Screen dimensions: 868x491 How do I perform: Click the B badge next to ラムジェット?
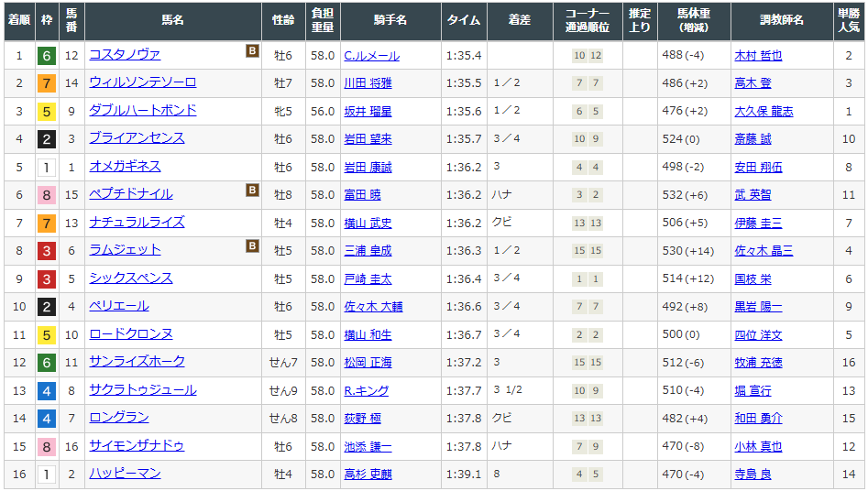(x=252, y=246)
